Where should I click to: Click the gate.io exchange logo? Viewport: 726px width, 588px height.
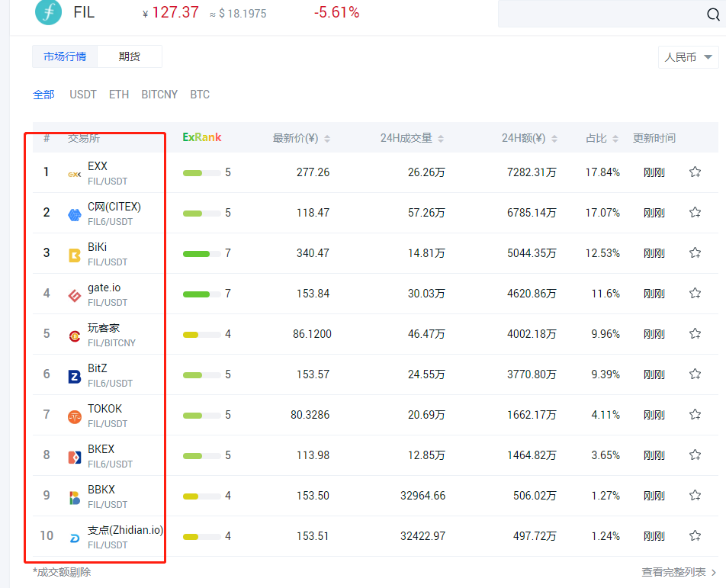pyautogui.click(x=75, y=295)
